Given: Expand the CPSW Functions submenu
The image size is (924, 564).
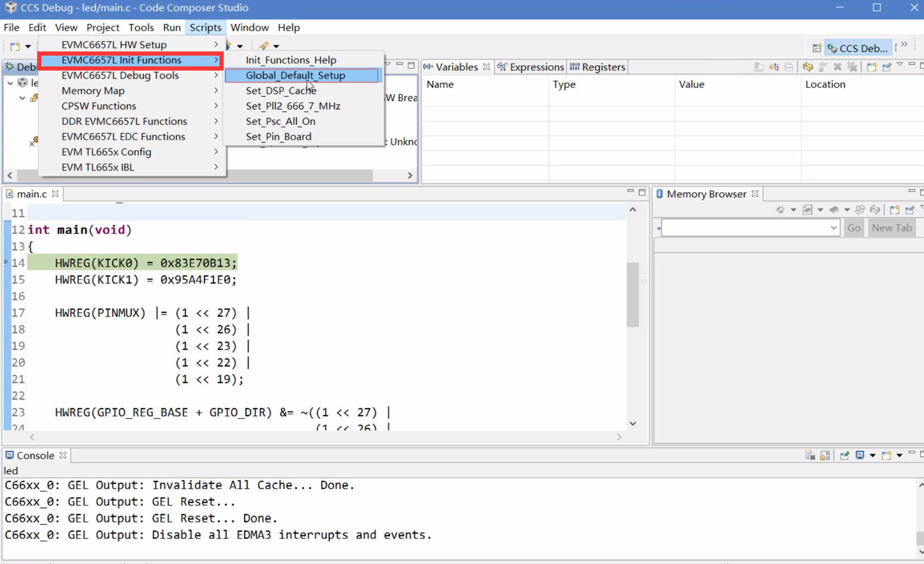Looking at the screenshot, I should coord(98,106).
